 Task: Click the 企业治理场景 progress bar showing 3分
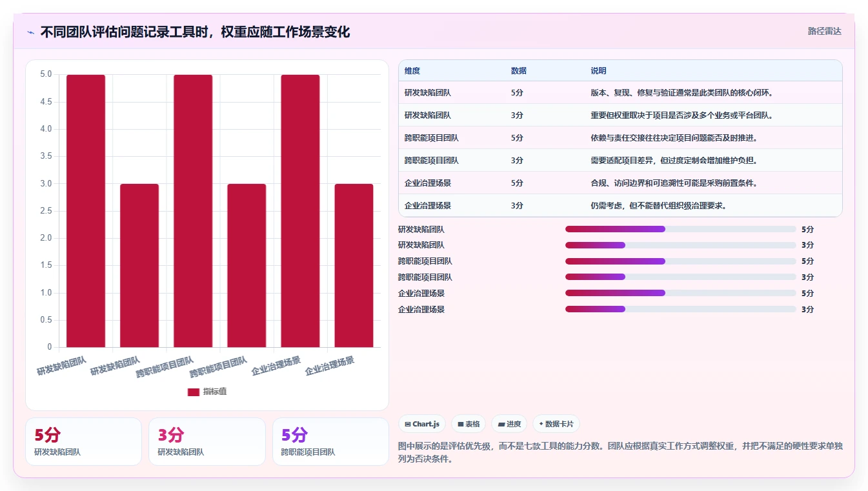[x=680, y=309]
